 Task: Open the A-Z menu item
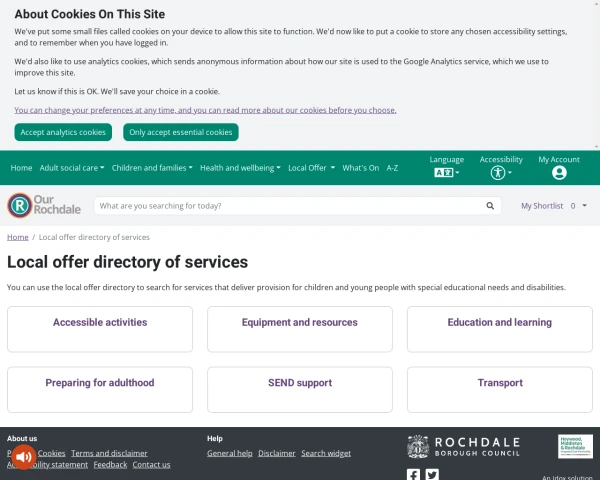392,168
